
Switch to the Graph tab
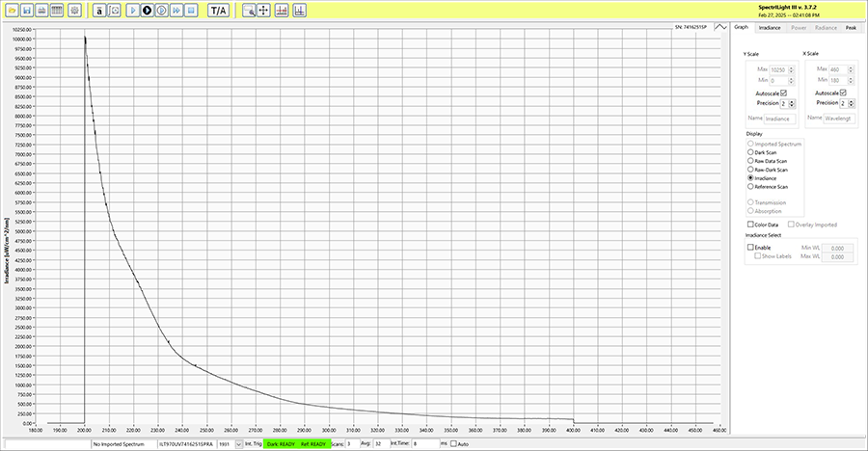pyautogui.click(x=742, y=27)
